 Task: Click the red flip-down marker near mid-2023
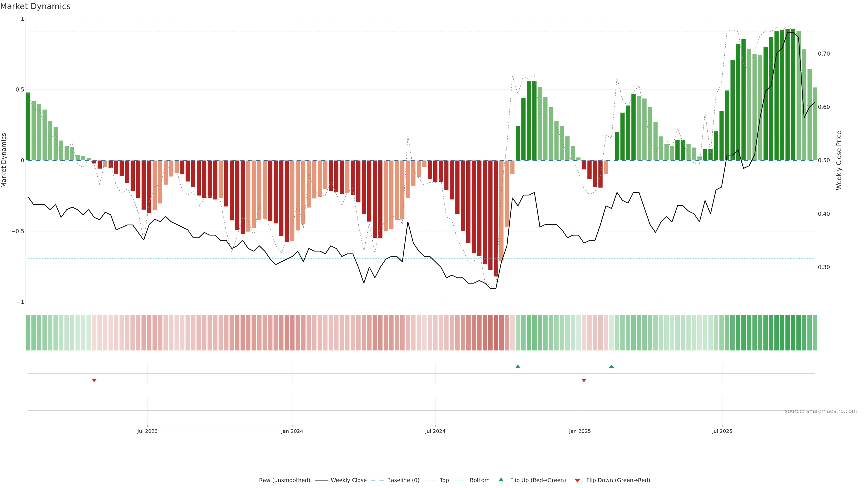pyautogui.click(x=94, y=380)
